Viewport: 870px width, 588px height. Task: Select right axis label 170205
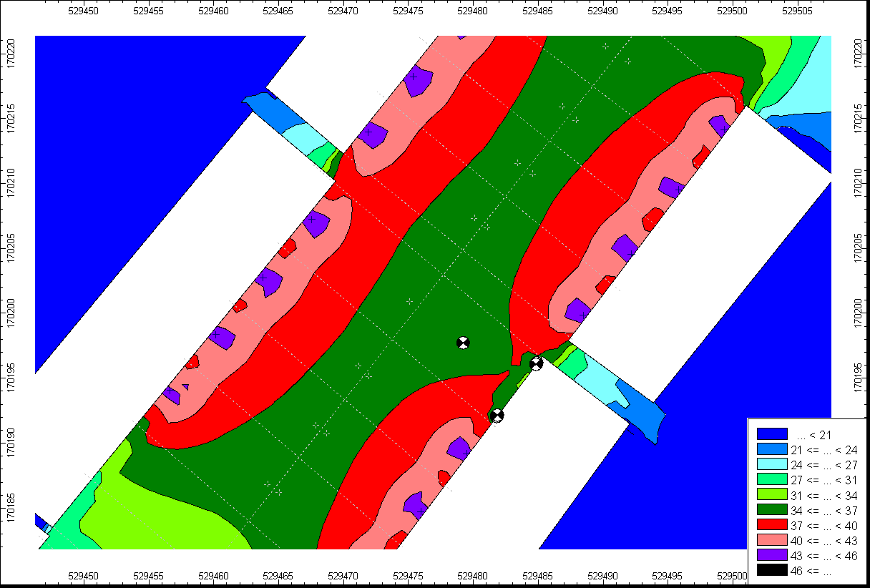(x=859, y=248)
